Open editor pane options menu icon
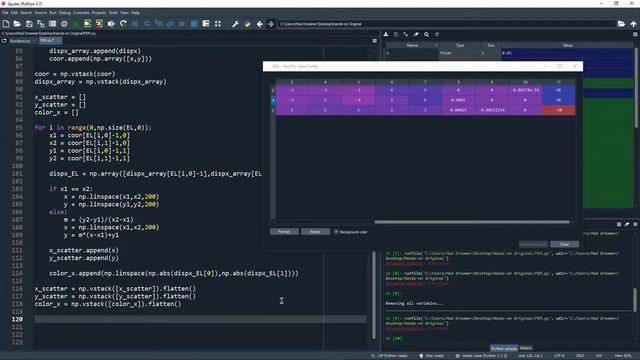Screen dimensions: 640x360 (375, 41)
